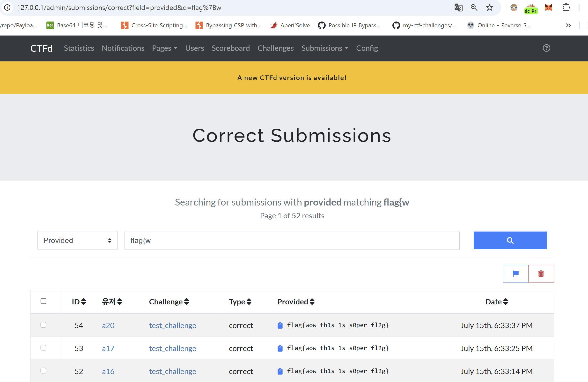Image resolution: width=588 pixels, height=382 pixels.
Task: Sort the table by Challenge column
Action: [169, 302]
